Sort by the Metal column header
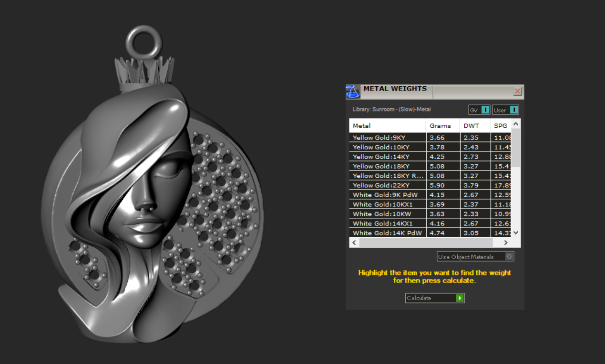605x364 pixels. tap(387, 126)
